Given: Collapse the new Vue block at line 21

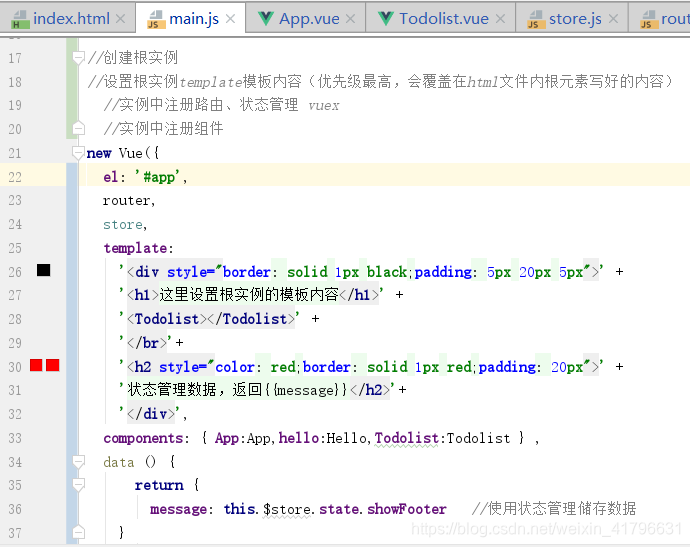Looking at the screenshot, I should 78,153.
